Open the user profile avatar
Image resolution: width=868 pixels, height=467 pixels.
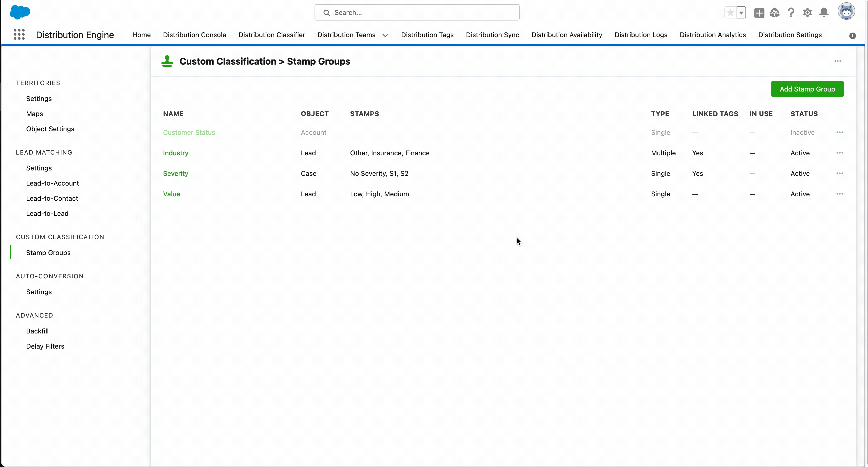(x=846, y=12)
